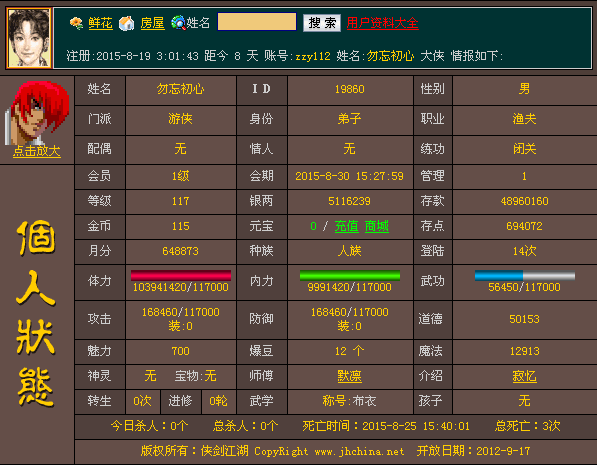Click the blue 武功 progress bar
Screen dimensions: 597x465
525,275
